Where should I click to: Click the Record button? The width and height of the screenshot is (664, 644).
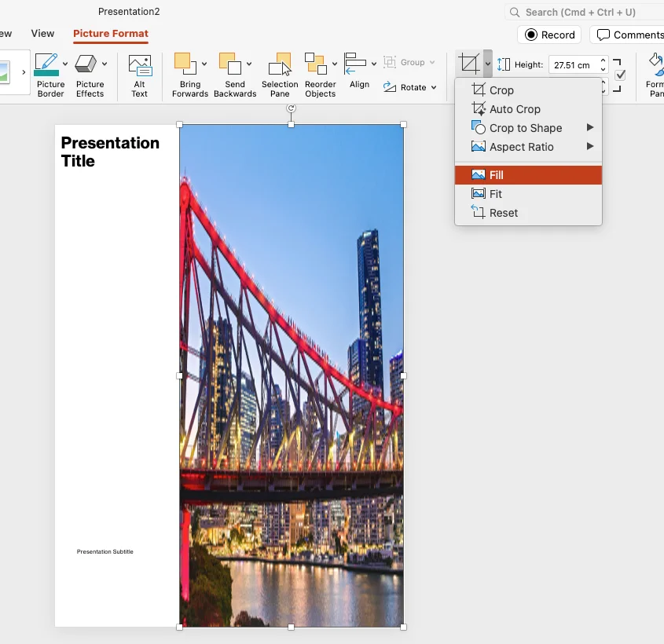point(549,35)
